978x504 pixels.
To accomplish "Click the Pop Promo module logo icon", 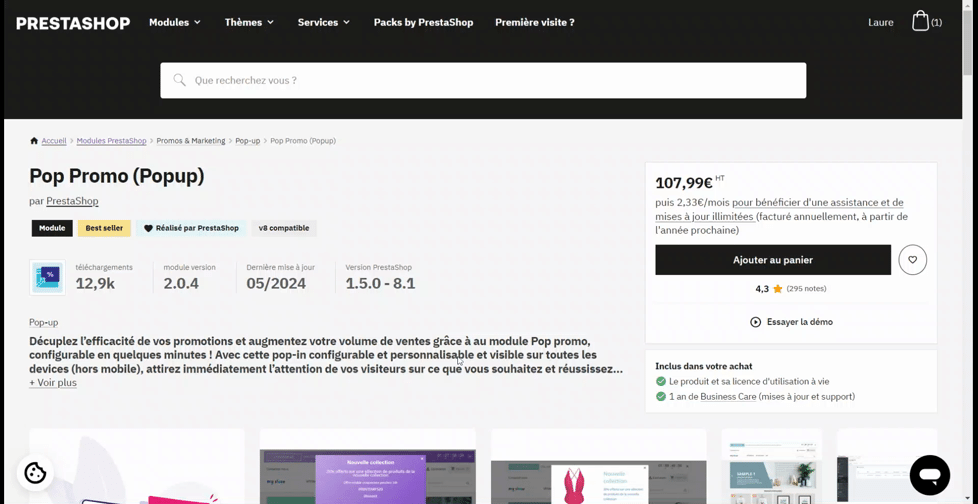I will [47, 277].
